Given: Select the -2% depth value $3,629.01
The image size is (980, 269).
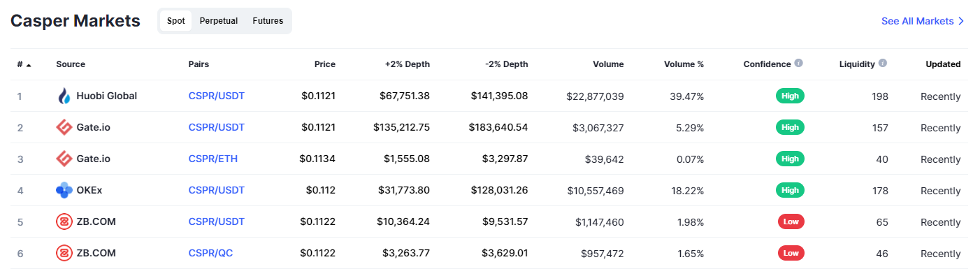Looking at the screenshot, I should [x=504, y=253].
